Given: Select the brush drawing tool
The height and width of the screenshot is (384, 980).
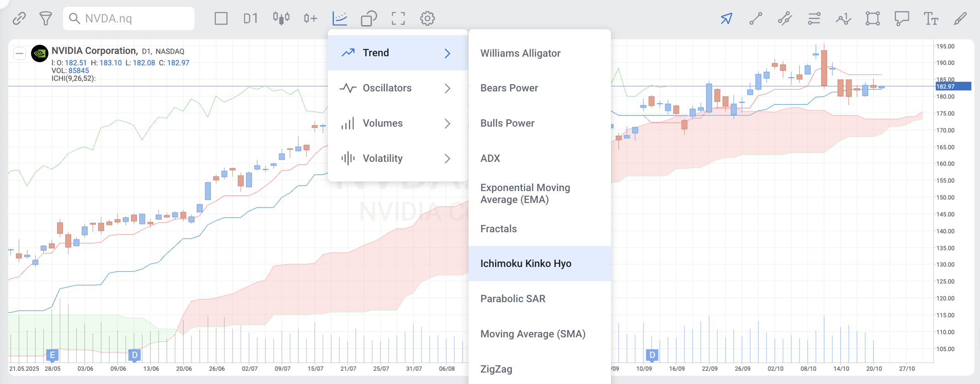Looking at the screenshot, I should point(960,19).
